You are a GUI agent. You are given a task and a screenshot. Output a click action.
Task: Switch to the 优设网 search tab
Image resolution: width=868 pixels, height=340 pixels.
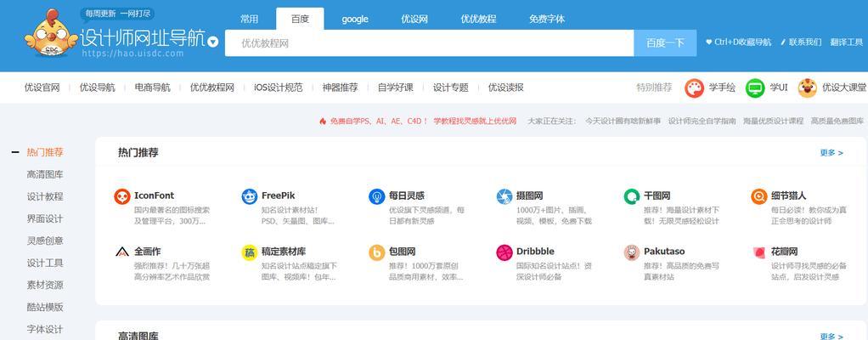[414, 19]
